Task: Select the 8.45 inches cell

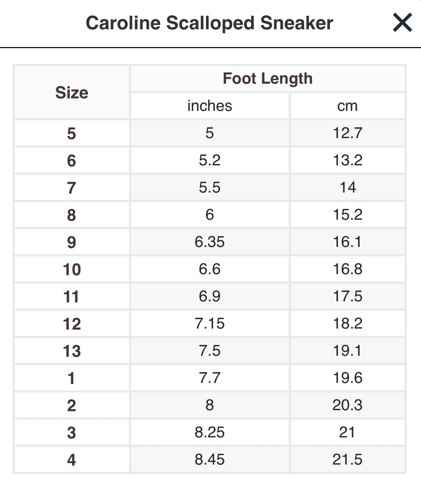Action: pyautogui.click(x=210, y=459)
